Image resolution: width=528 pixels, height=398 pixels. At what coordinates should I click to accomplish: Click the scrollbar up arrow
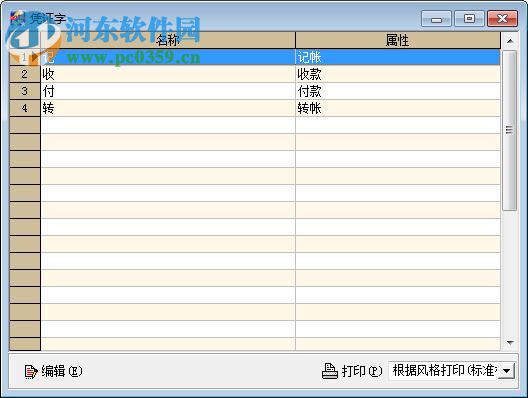(510, 41)
